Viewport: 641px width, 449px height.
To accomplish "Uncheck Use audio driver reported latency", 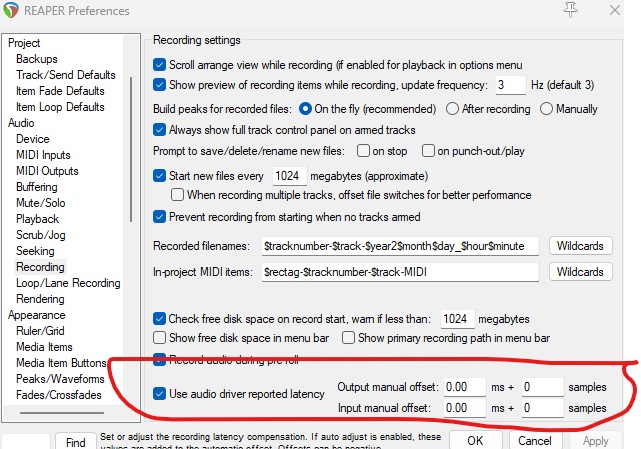I will (x=160, y=394).
